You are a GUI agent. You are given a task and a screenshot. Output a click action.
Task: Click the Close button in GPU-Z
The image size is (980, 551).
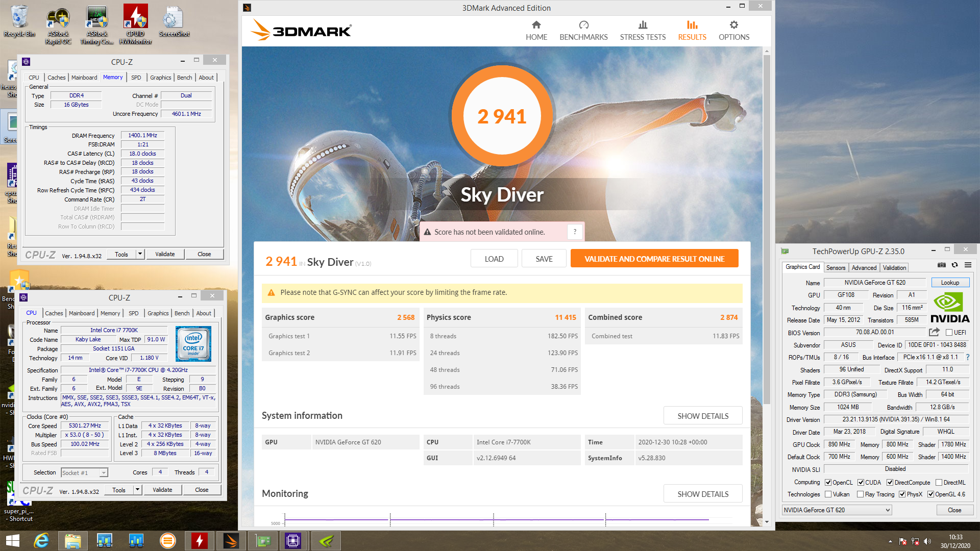(x=954, y=510)
